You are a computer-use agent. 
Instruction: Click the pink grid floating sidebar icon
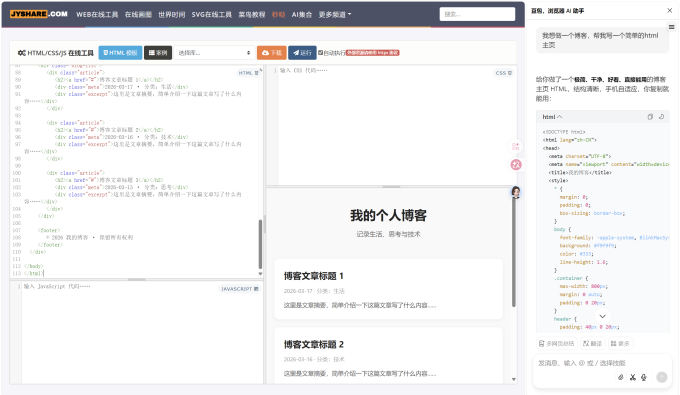[516, 147]
